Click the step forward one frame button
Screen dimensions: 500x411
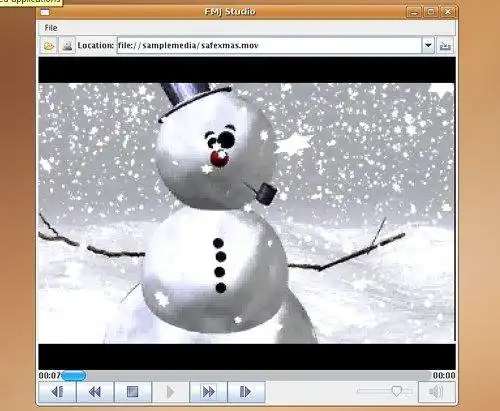(x=246, y=392)
